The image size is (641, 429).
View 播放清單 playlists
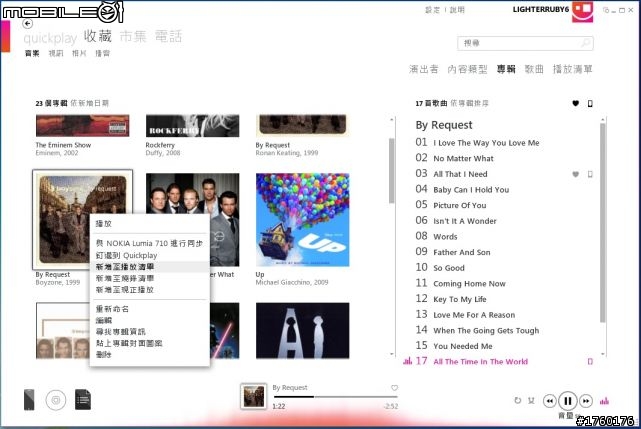573,69
